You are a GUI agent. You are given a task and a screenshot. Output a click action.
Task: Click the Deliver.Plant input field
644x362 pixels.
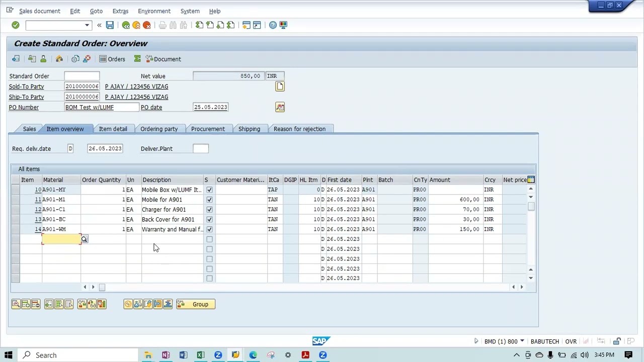[200, 149]
